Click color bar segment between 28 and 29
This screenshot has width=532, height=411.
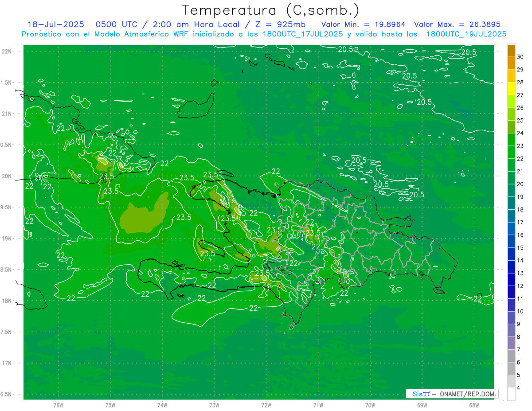[x=511, y=76]
